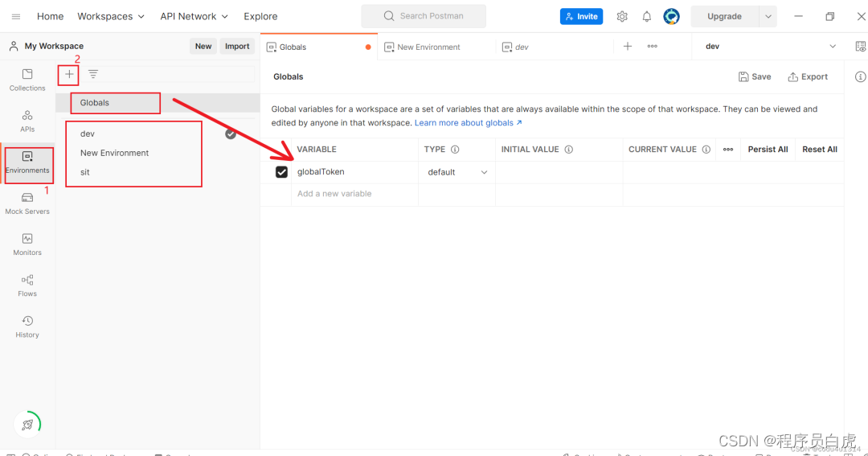Screen dimensions: 868x456
Task: Open Mock Servers in the sidebar
Action: tap(27, 204)
